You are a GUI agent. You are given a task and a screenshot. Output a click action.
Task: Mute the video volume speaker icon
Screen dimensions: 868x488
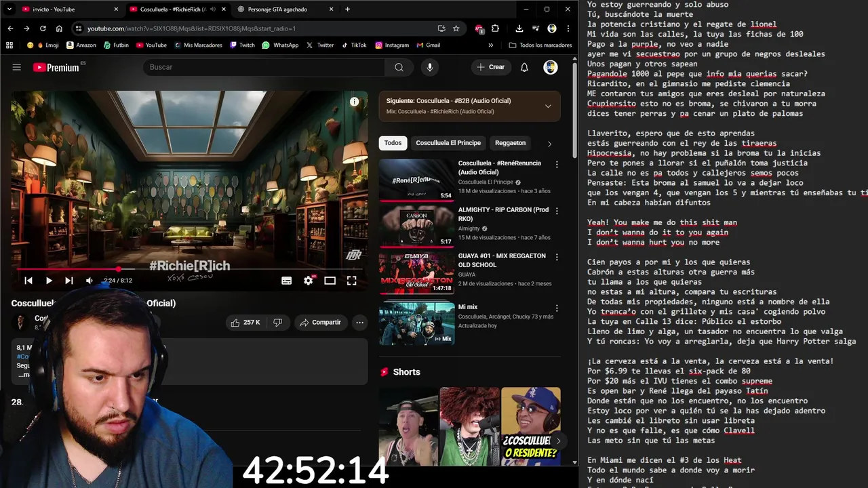(90, 281)
